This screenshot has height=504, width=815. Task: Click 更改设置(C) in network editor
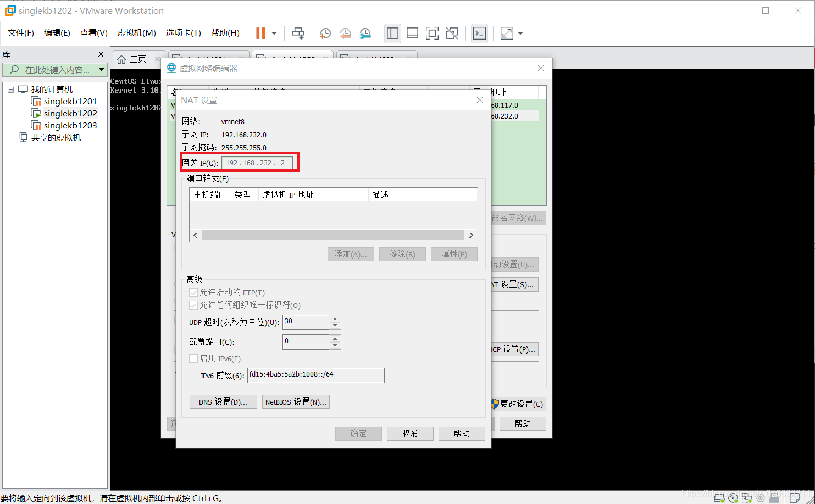point(518,404)
